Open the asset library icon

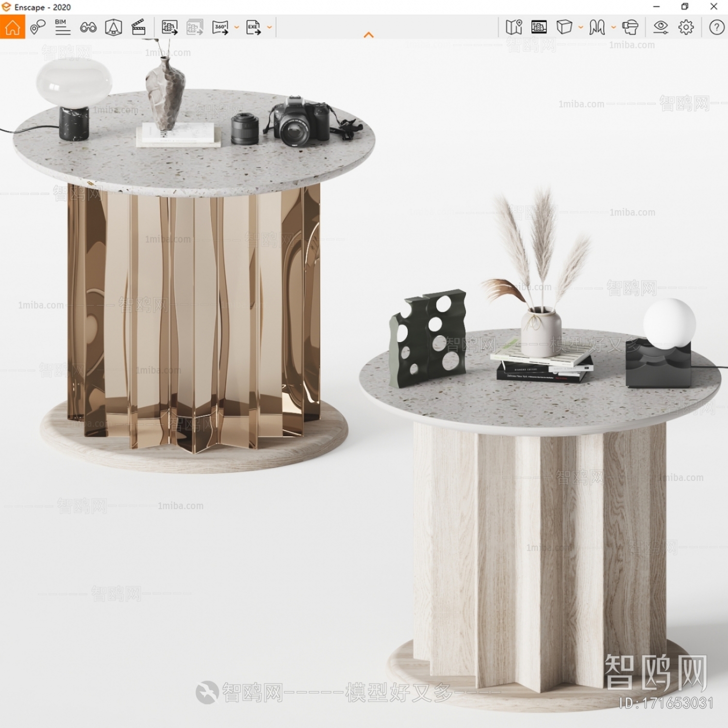[x=113, y=27]
